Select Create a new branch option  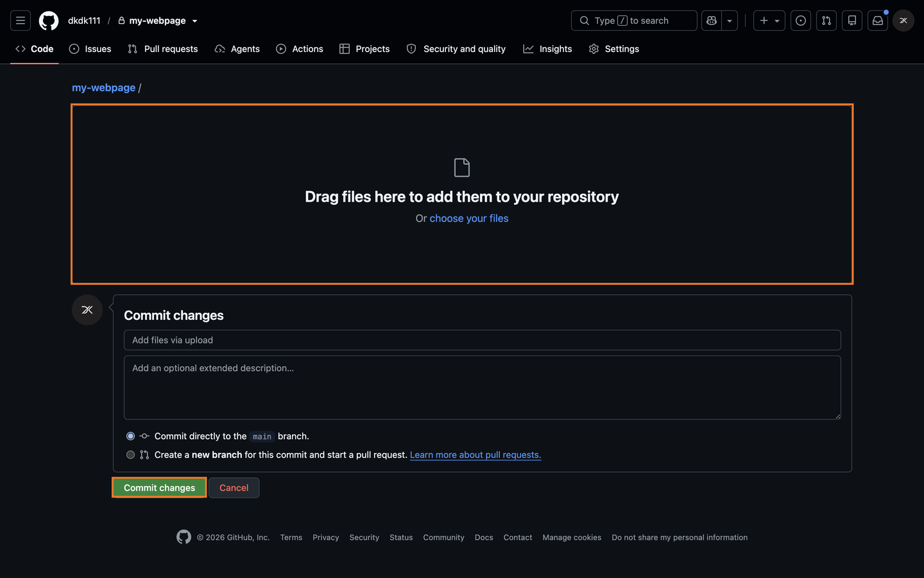click(x=131, y=455)
